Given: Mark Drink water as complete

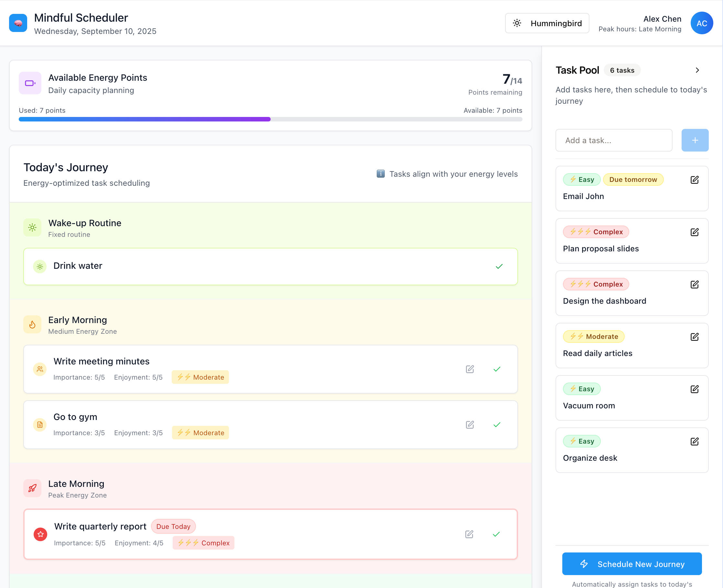Looking at the screenshot, I should point(499,267).
